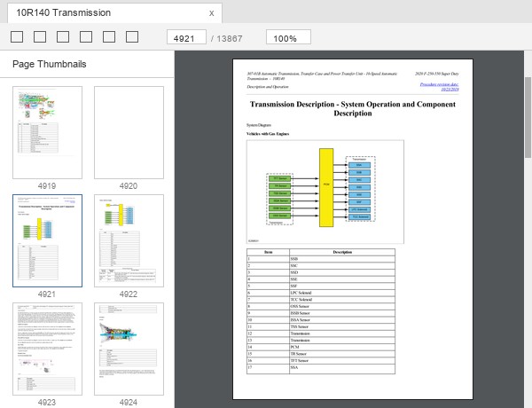The image size is (532, 408).
Task: Click the 4922 thumbnail label
Action: pyautogui.click(x=129, y=294)
